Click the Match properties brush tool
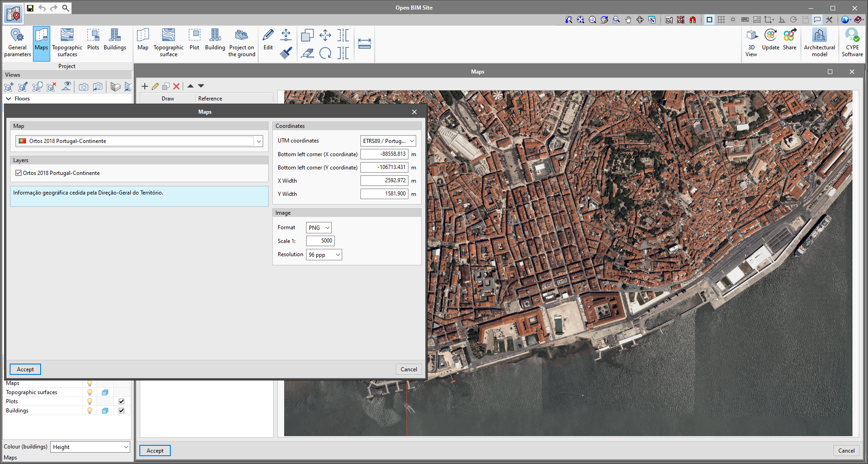Viewport: 868px width, 464px height. point(286,53)
